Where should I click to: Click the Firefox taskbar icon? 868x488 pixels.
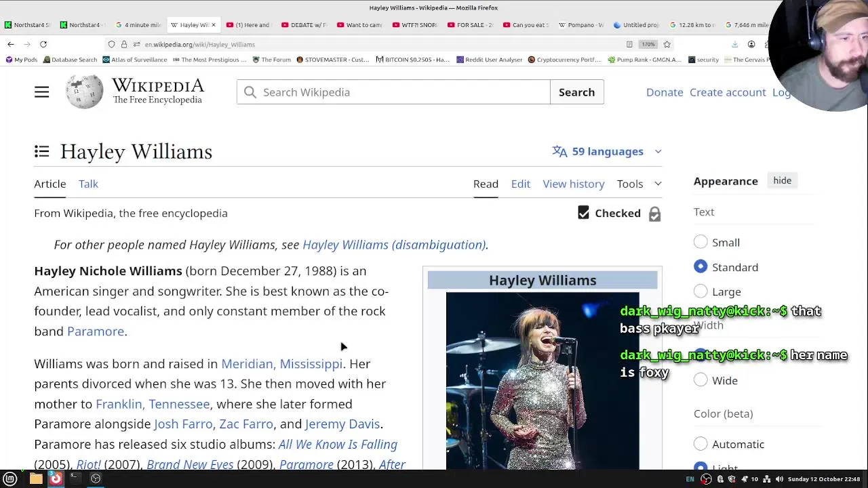(56, 479)
